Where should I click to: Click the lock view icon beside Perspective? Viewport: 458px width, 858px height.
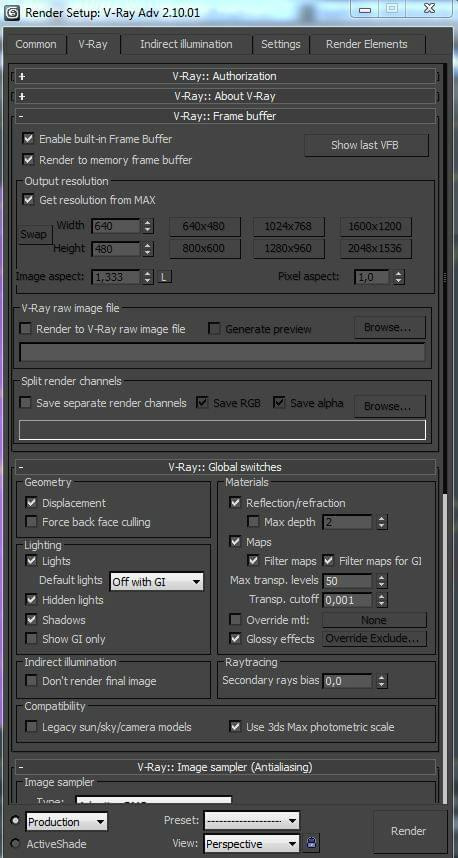(x=312, y=843)
